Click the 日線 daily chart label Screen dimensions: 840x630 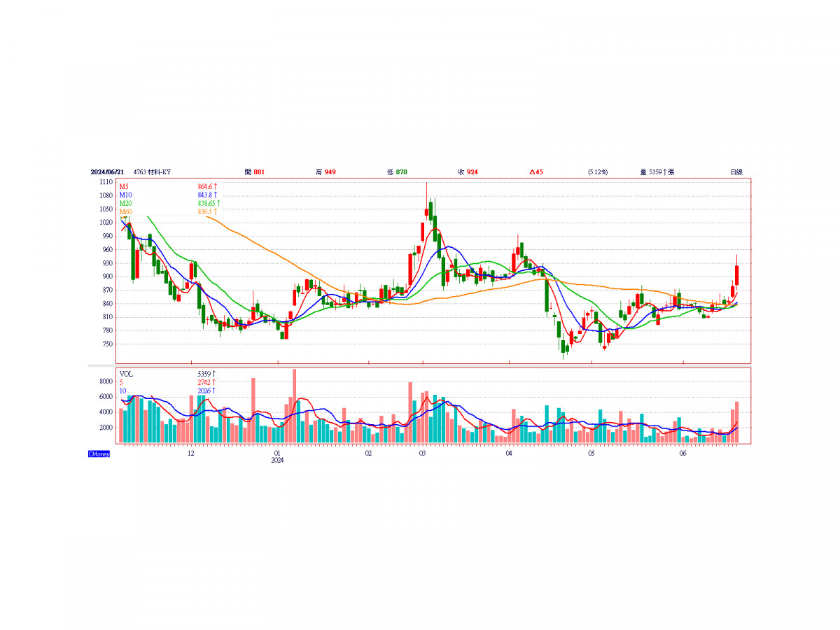coord(736,171)
